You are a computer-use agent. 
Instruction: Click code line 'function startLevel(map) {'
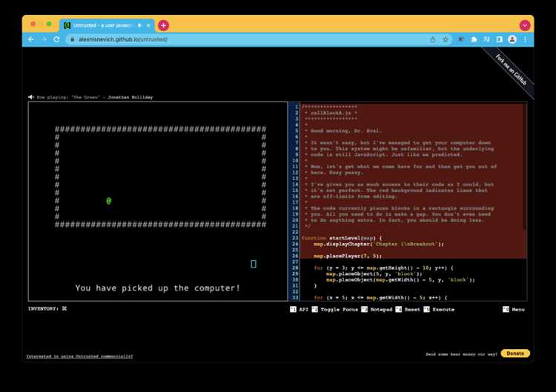point(342,238)
